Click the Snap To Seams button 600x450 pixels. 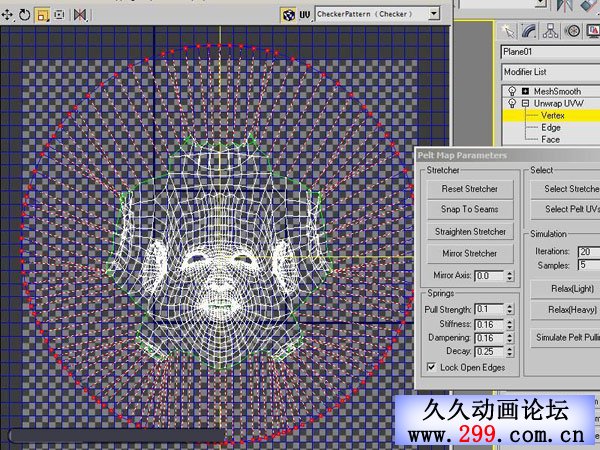(x=470, y=209)
